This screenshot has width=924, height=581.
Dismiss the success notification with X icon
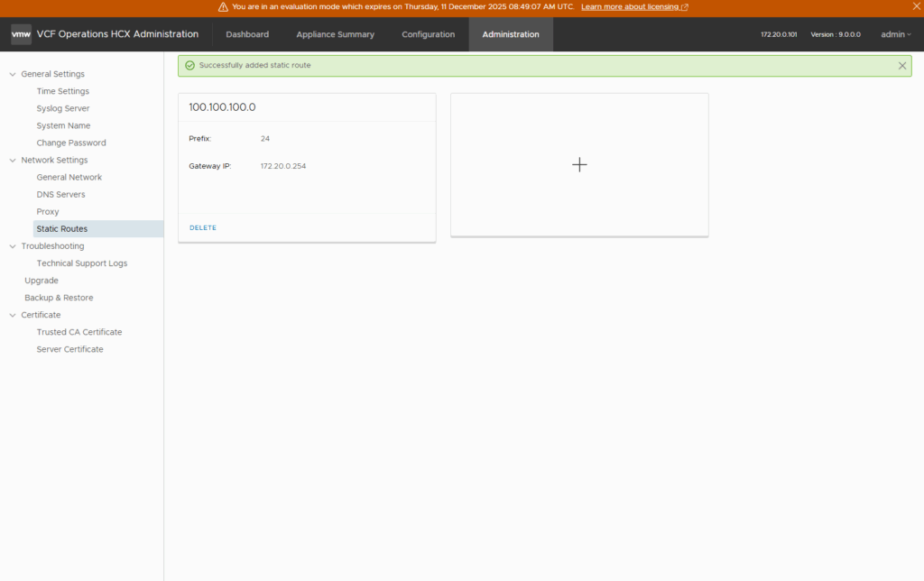click(x=902, y=66)
